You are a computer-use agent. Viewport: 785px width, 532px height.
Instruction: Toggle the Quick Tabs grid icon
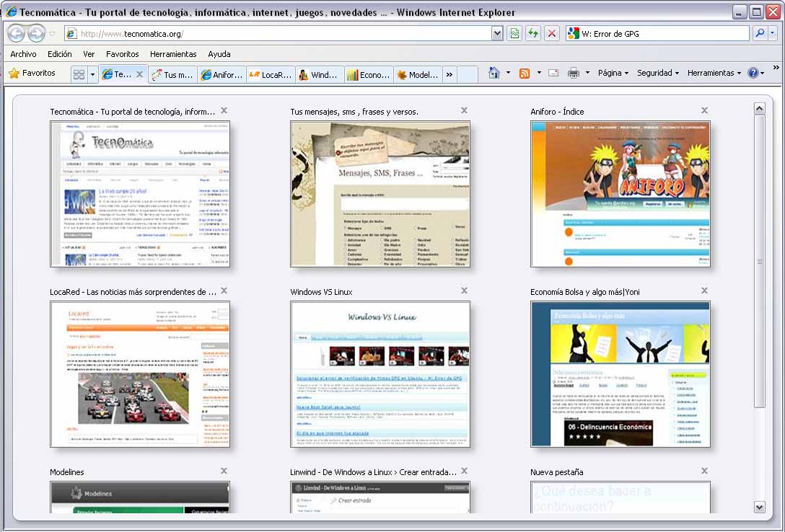tap(79, 74)
